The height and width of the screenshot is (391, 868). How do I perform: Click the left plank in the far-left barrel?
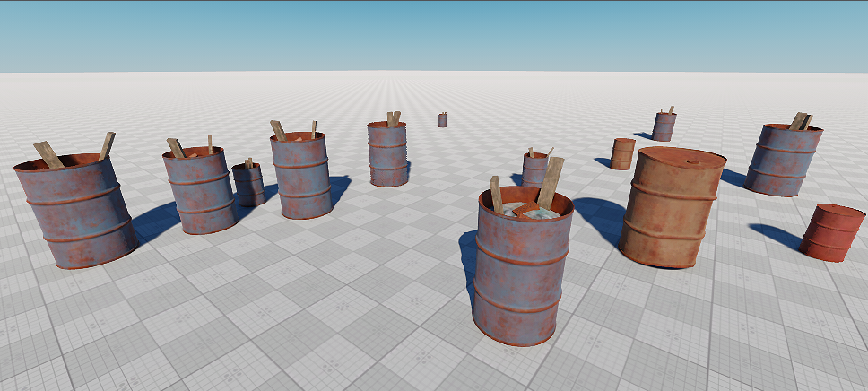[x=48, y=155]
